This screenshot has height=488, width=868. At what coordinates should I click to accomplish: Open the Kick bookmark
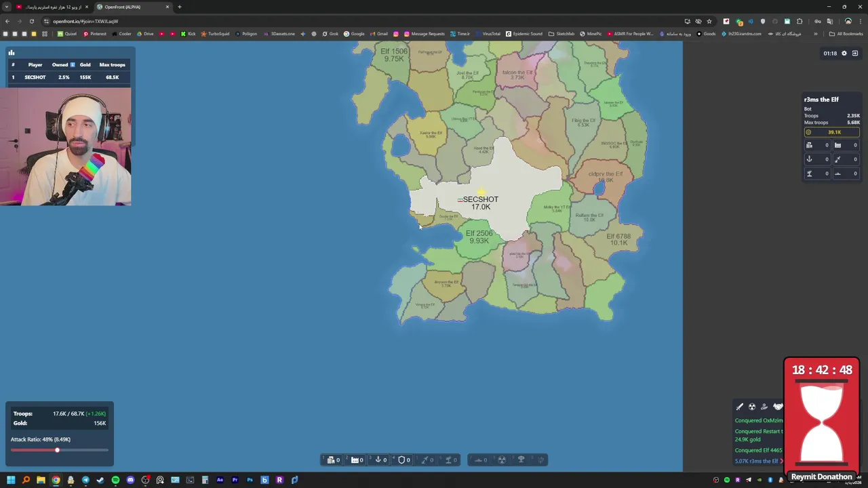coord(188,34)
